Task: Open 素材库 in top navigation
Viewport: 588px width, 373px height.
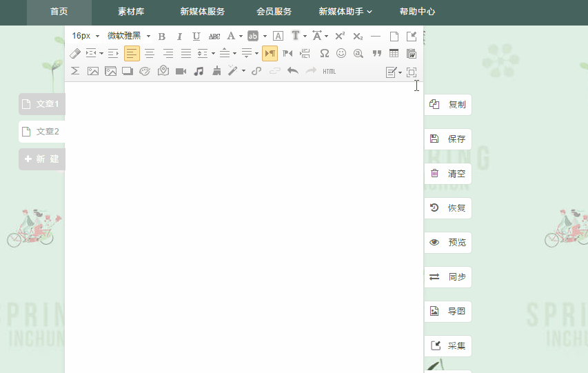Action: pyautogui.click(x=131, y=12)
